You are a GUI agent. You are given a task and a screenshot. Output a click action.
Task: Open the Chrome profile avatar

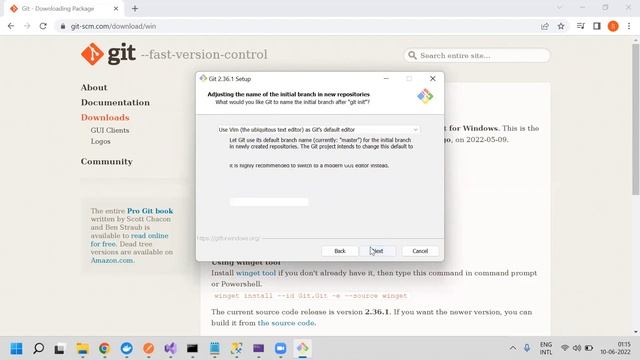coord(613,26)
